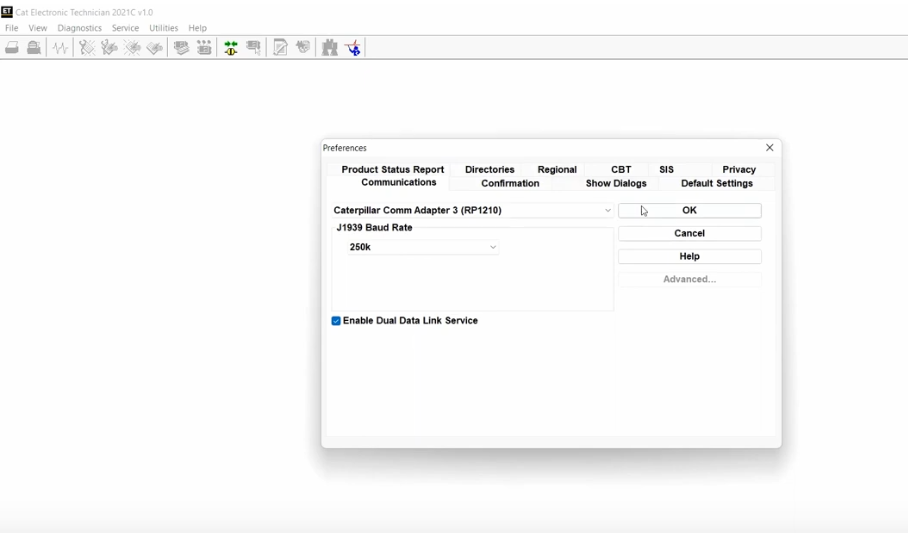This screenshot has width=908, height=533.
Task: Open the Utilities menu
Action: click(163, 28)
